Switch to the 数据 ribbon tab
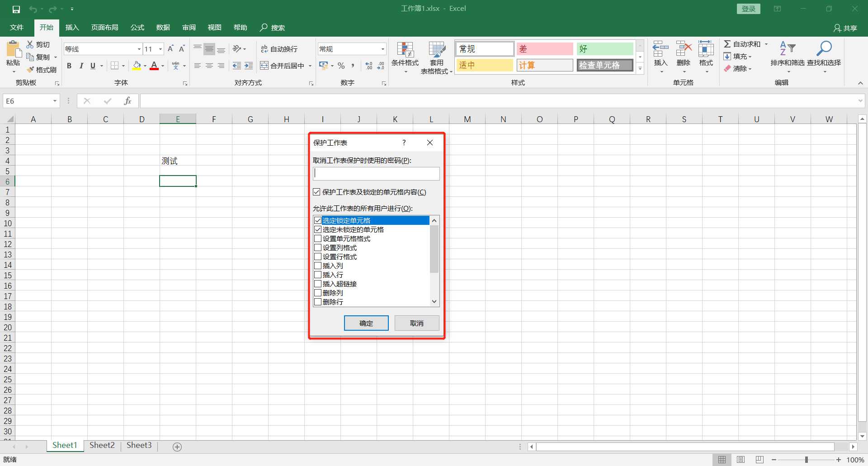Viewport: 868px width, 466px height. pos(163,28)
